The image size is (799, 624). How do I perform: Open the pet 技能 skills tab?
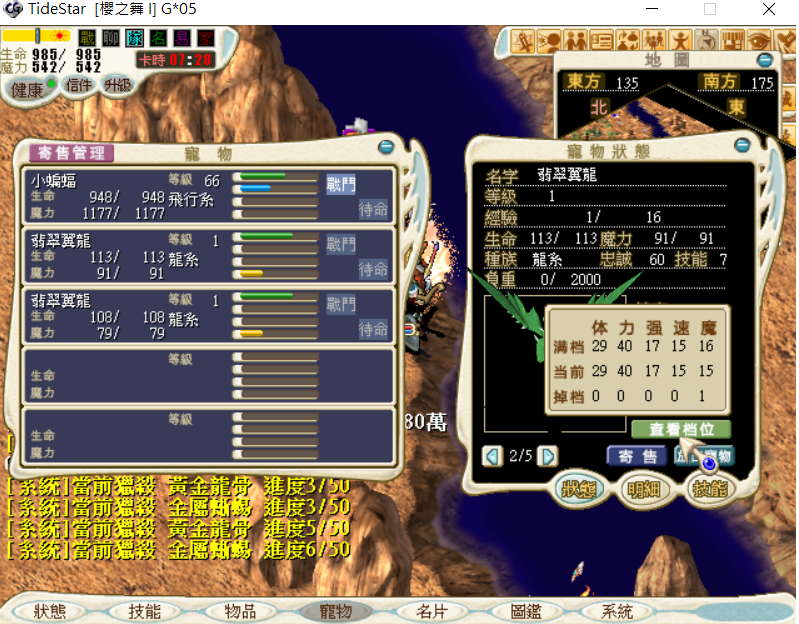tap(709, 489)
